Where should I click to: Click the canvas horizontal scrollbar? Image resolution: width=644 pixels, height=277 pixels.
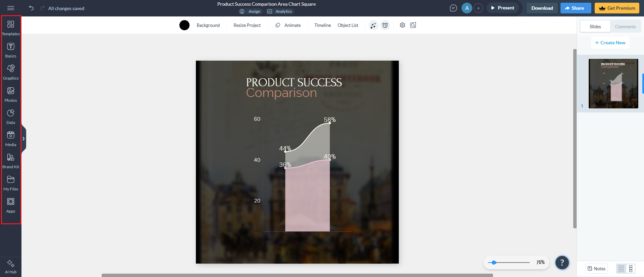coord(297,275)
